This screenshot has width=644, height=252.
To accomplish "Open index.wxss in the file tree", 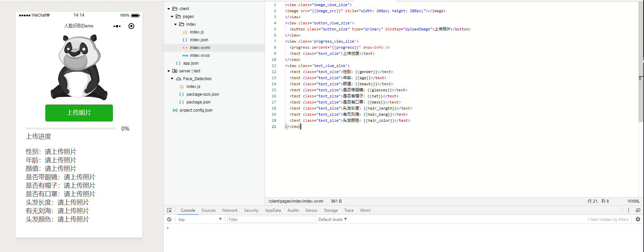I will pyautogui.click(x=199, y=55).
